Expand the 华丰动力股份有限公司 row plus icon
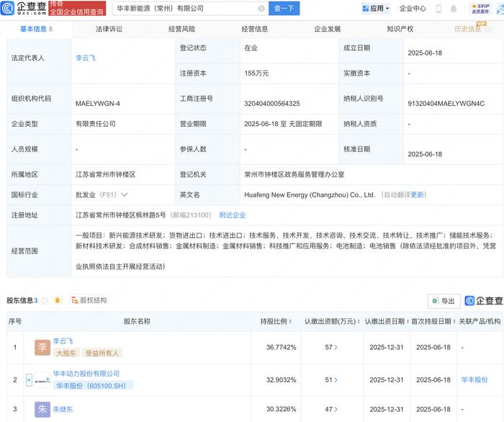The height and width of the screenshot is (422, 504). click(x=29, y=380)
